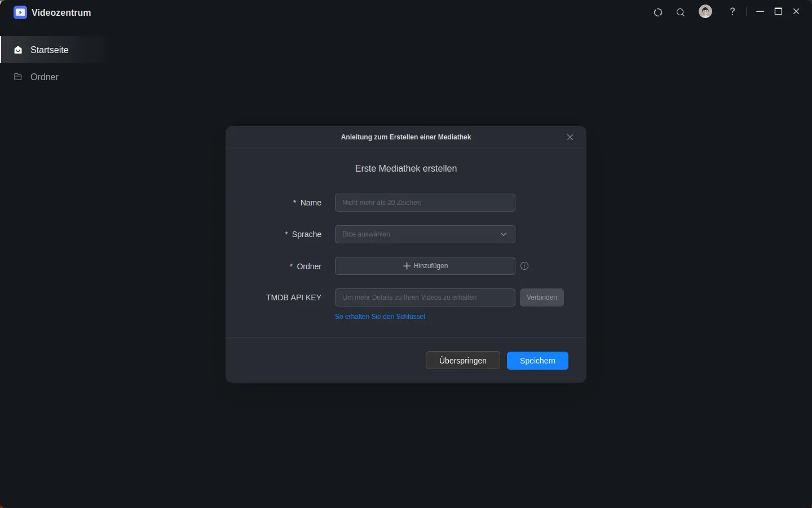Image resolution: width=812 pixels, height=508 pixels.
Task: Click the Hinzufügen folder button
Action: (x=425, y=266)
